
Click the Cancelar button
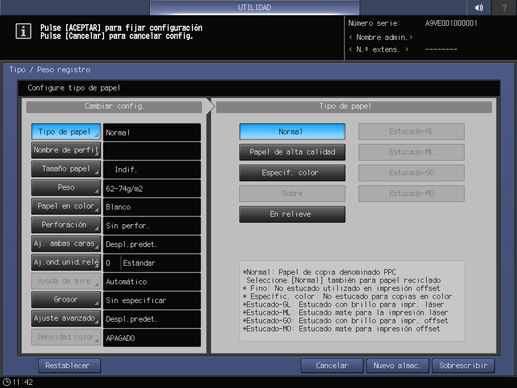[x=332, y=366]
